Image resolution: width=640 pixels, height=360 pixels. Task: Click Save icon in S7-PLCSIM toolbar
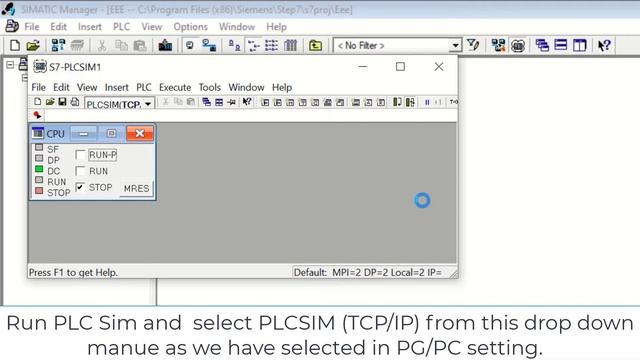click(62, 102)
